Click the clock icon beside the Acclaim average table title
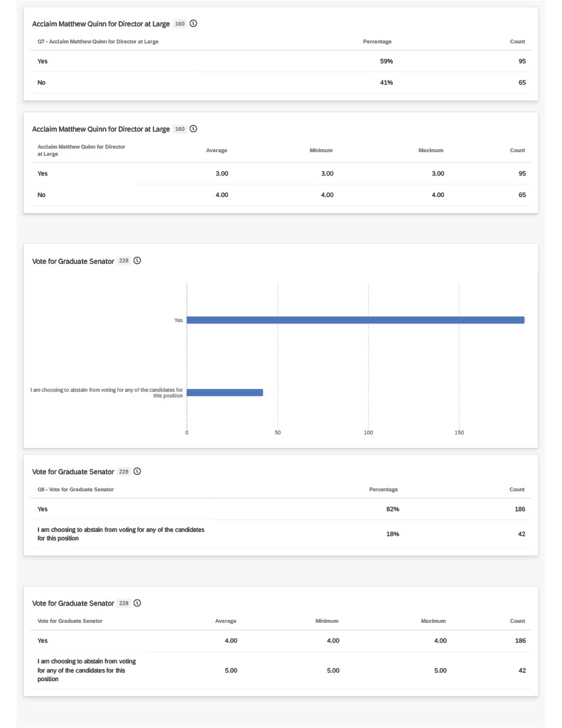 pos(193,129)
